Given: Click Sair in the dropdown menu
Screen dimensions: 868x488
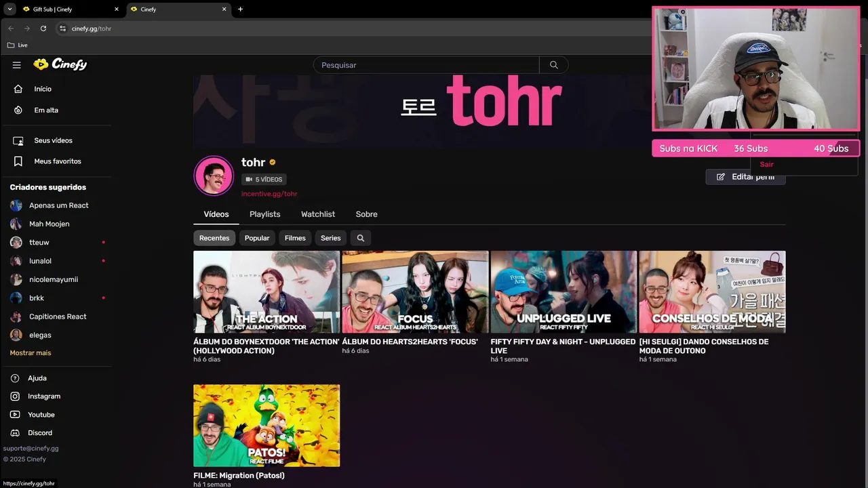Looking at the screenshot, I should [766, 164].
